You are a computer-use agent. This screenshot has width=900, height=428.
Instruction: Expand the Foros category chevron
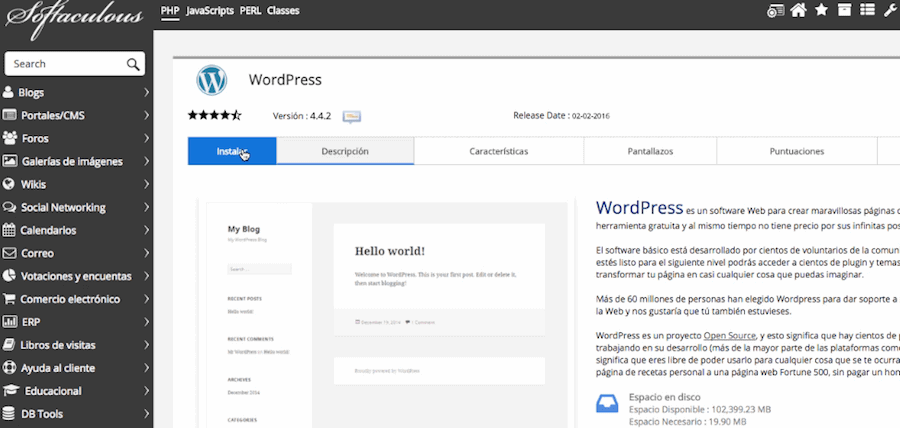(x=147, y=138)
